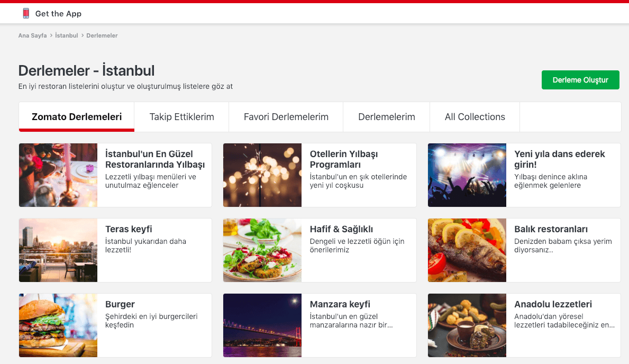This screenshot has height=364, width=629.
Task: Click the Balık restoranları fish image
Action: [x=467, y=250]
